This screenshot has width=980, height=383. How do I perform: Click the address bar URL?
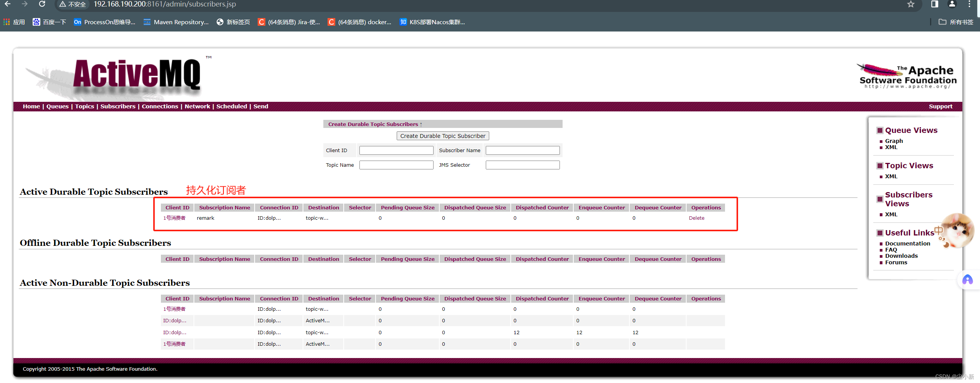coord(165,4)
